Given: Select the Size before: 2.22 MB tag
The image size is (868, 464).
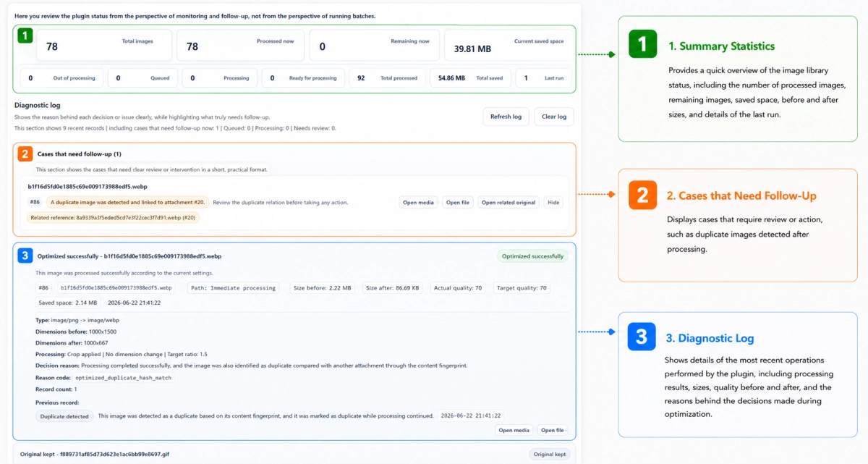Looking at the screenshot, I should (322, 288).
